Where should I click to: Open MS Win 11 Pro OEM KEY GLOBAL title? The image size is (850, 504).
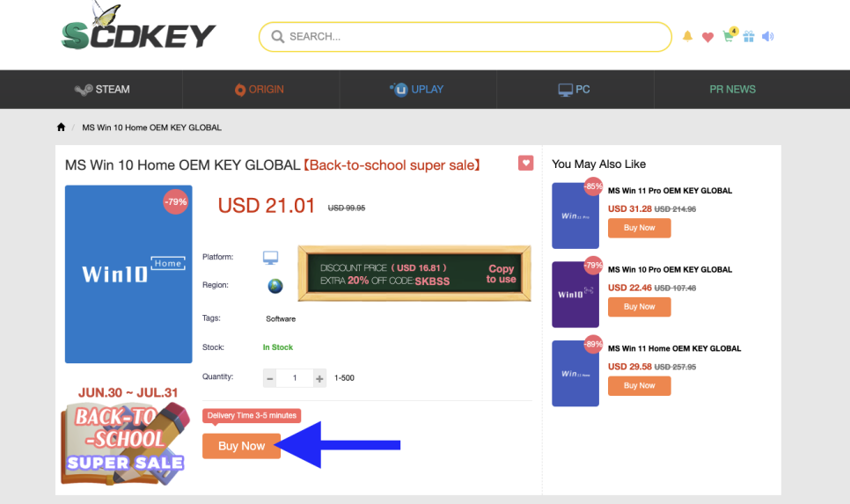click(x=670, y=191)
